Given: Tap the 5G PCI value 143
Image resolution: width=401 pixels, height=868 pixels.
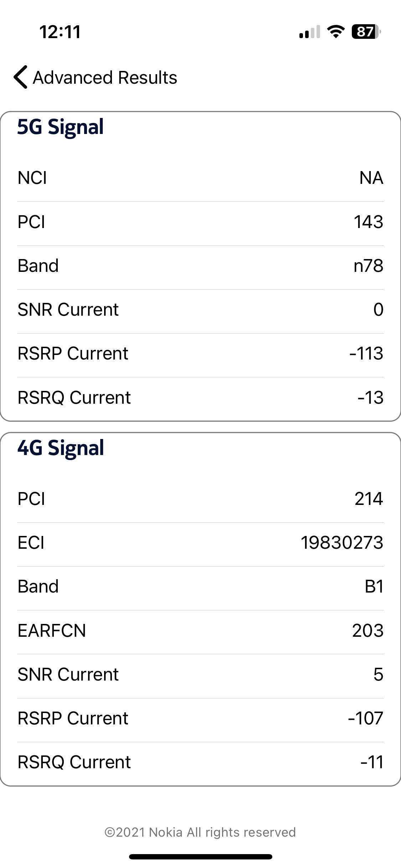Looking at the screenshot, I should pyautogui.click(x=368, y=222).
